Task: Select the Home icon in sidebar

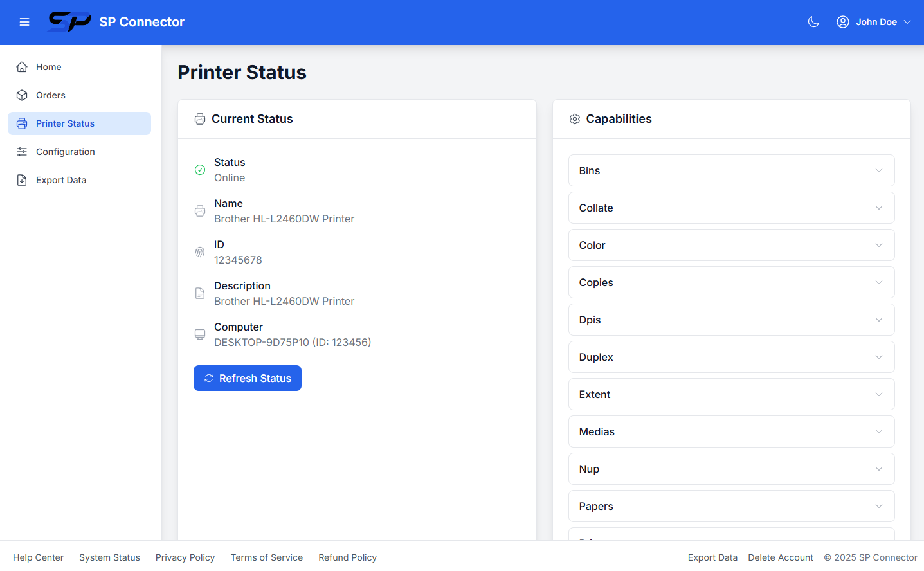Action: (x=22, y=66)
